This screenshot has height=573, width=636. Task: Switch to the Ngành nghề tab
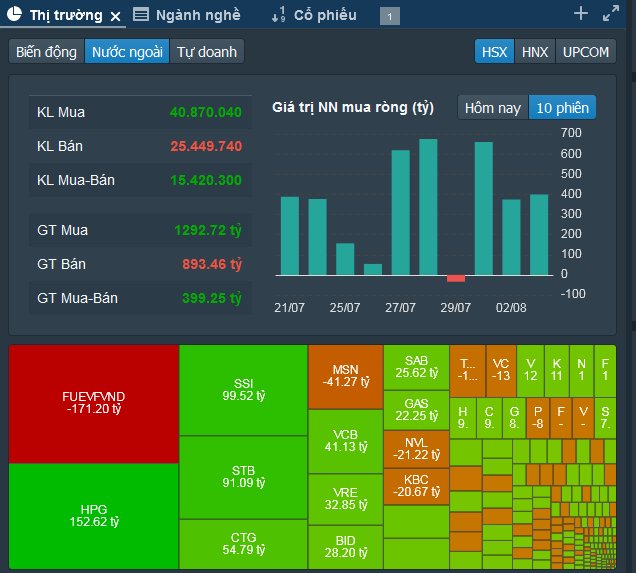200,15
